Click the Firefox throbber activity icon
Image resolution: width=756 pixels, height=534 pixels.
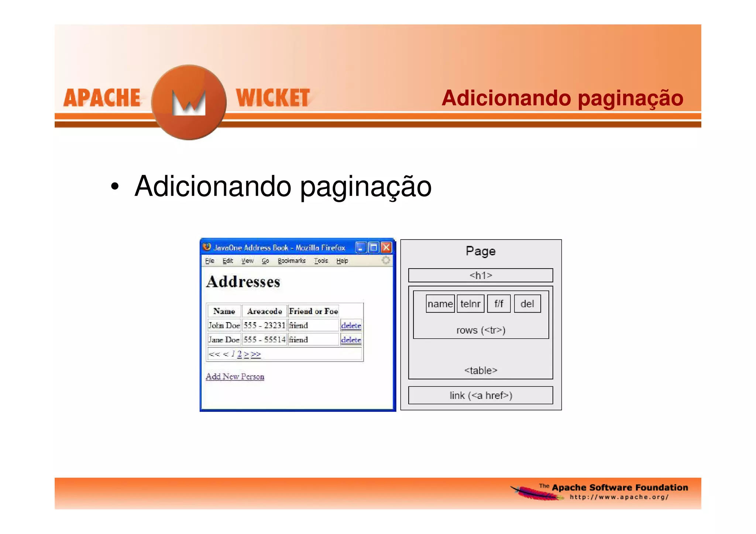(386, 260)
